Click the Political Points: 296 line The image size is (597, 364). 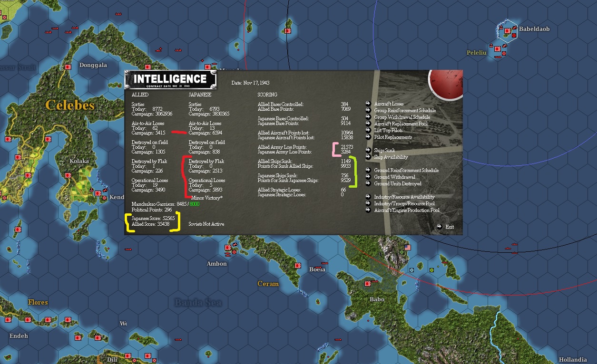[x=152, y=210]
